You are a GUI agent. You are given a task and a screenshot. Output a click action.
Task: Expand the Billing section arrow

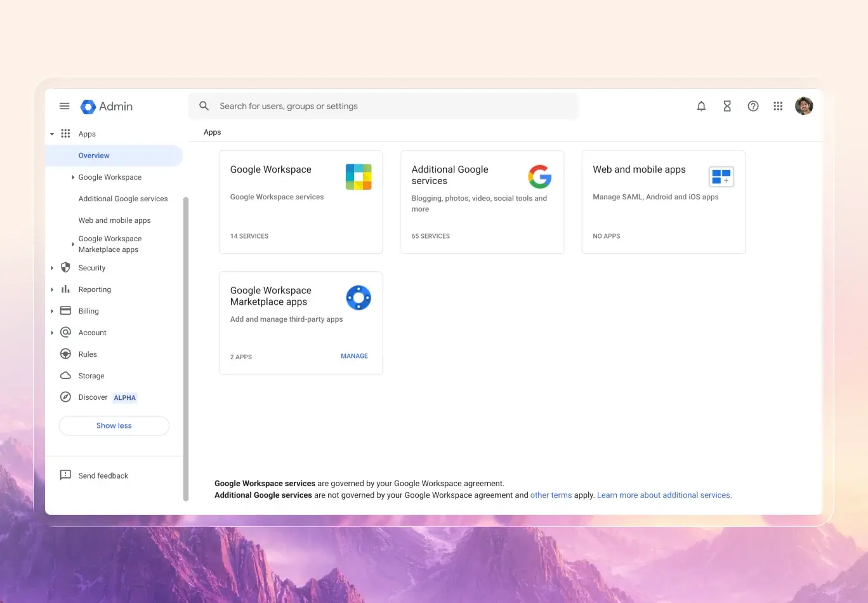coord(52,311)
